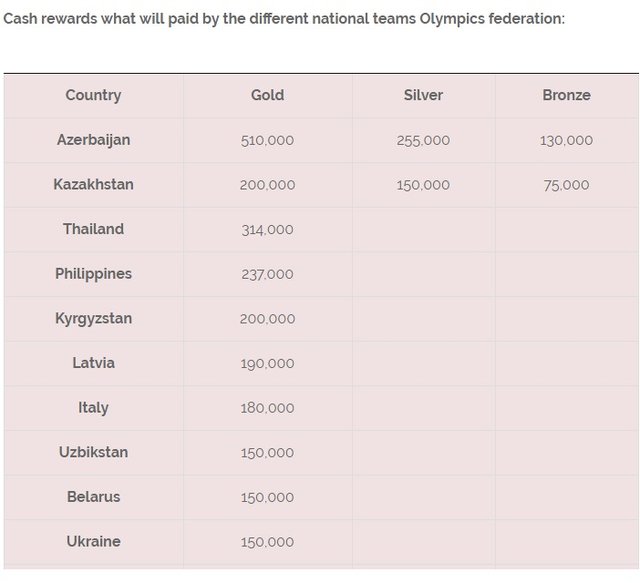Click Philippines' 237,000 gold value

pos(267,274)
